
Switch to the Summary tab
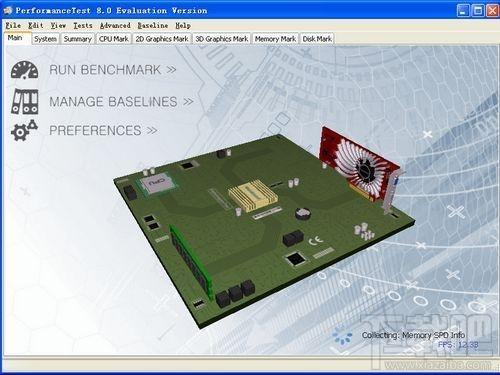tap(78, 39)
